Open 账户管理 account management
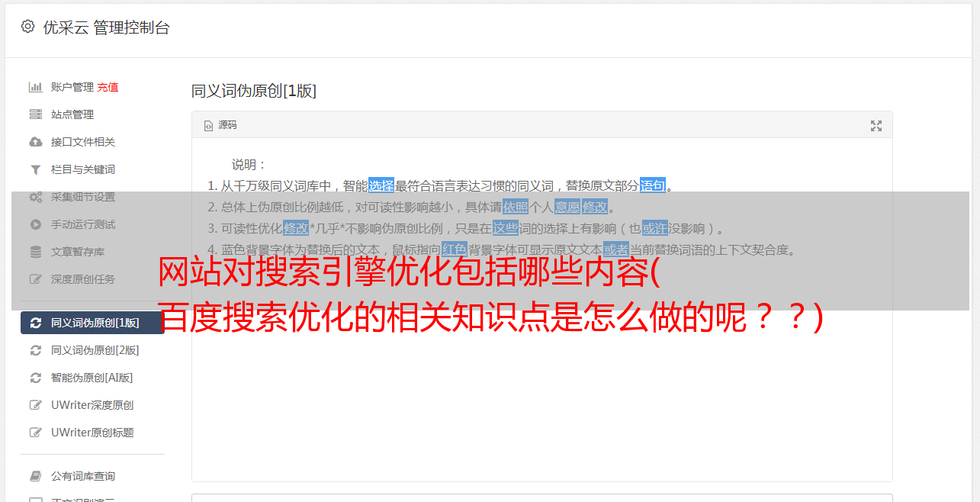The height and width of the screenshot is (502, 980). point(72,87)
